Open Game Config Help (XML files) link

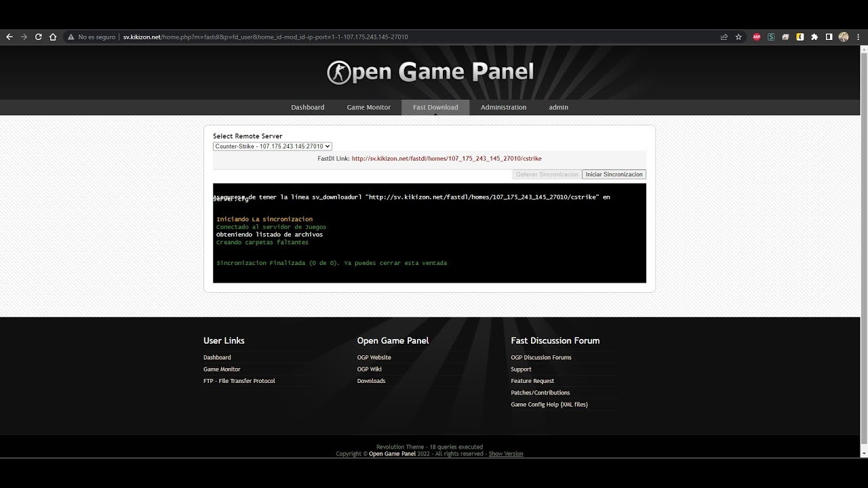[x=549, y=405]
